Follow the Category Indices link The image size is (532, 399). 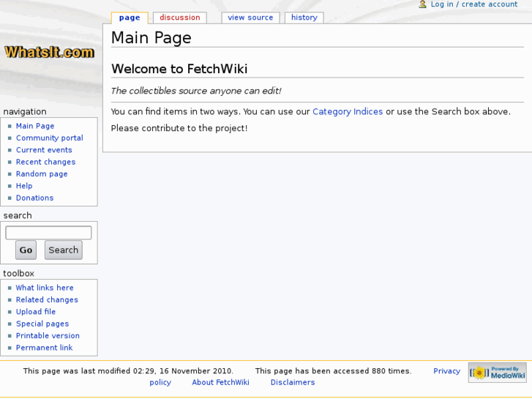pyautogui.click(x=348, y=112)
